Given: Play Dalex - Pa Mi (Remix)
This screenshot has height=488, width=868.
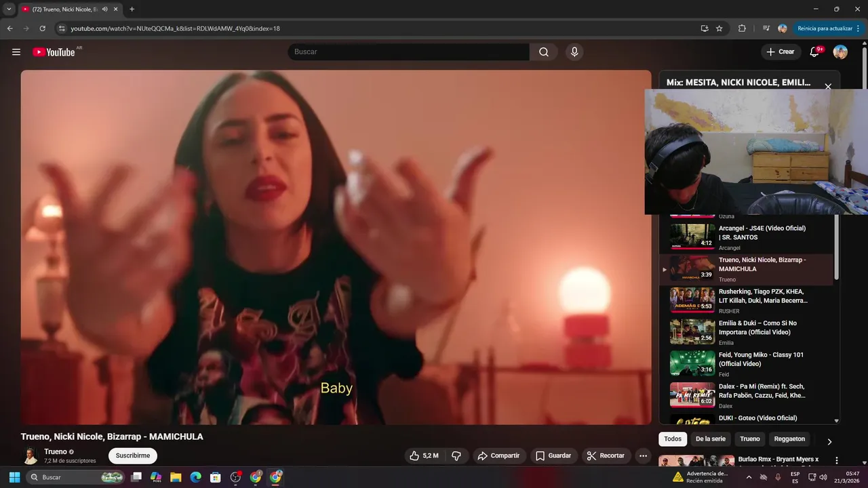Looking at the screenshot, I should click(x=746, y=396).
